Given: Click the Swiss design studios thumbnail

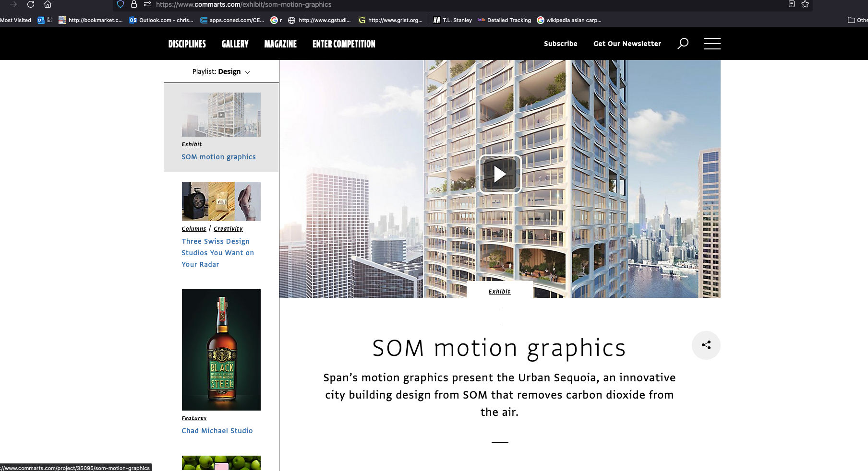Looking at the screenshot, I should point(221,201).
